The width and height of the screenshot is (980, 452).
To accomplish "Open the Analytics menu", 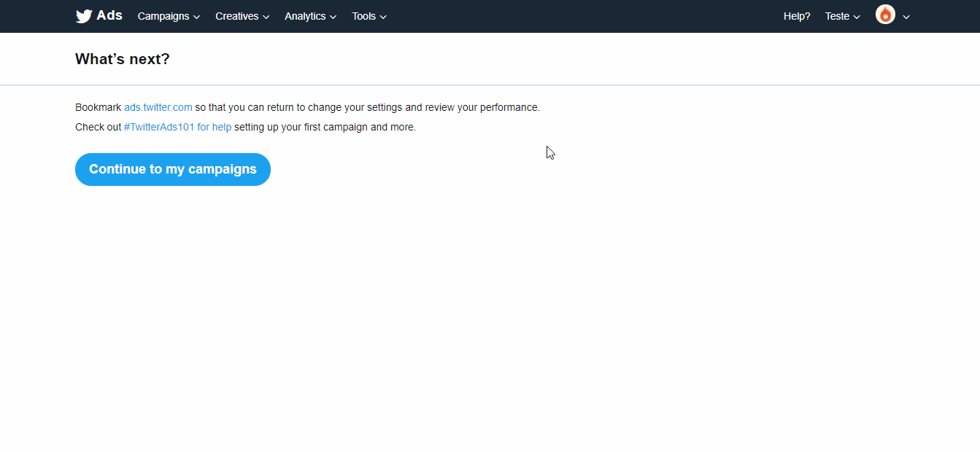I will pos(311,16).
